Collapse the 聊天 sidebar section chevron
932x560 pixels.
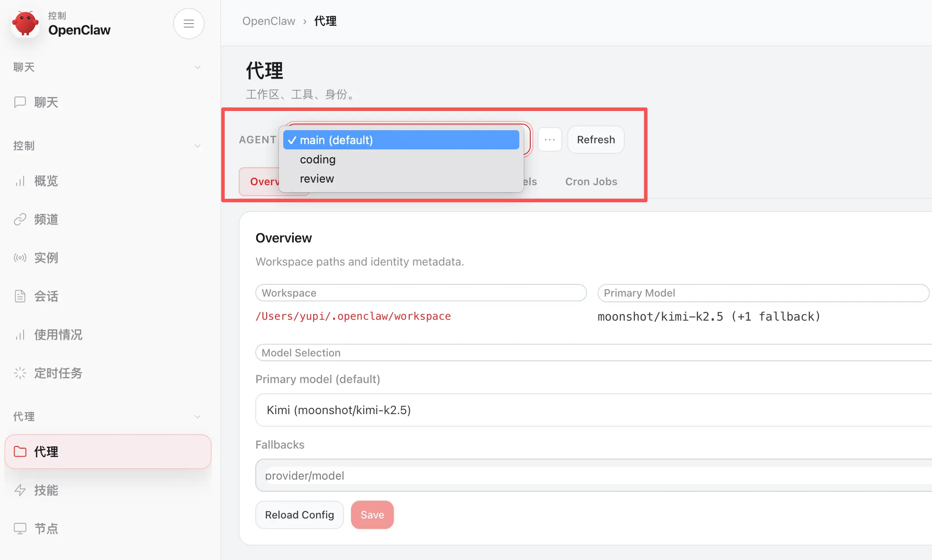[x=198, y=67]
